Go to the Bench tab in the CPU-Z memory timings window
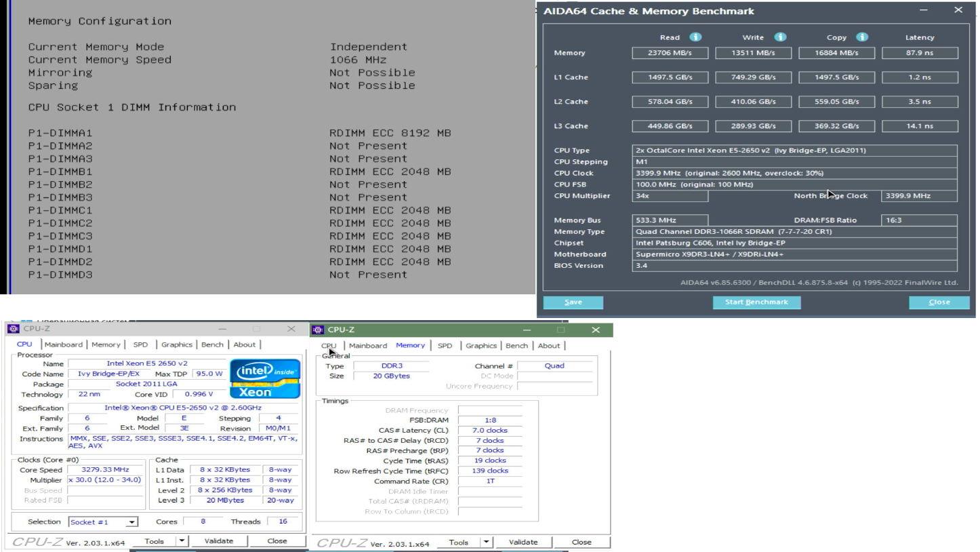The width and height of the screenshot is (980, 552). click(x=516, y=346)
